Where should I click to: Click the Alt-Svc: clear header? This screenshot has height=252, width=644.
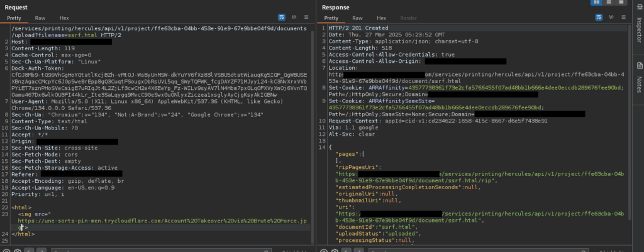pyautogui.click(x=352, y=134)
